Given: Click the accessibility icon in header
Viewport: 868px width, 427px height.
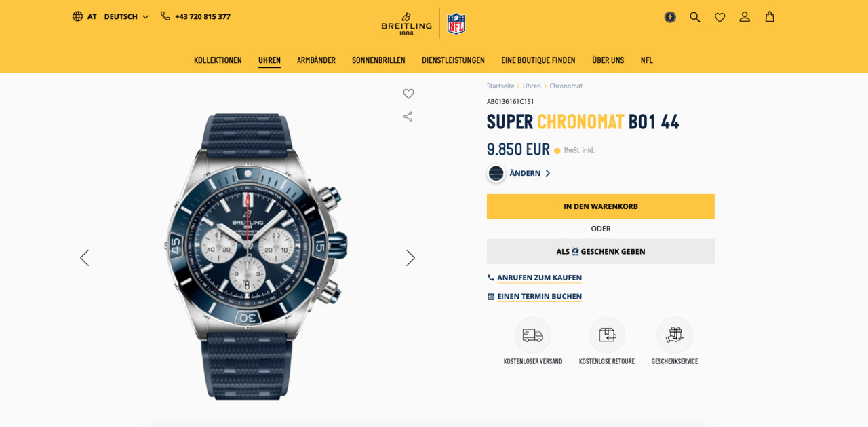Looking at the screenshot, I should tap(670, 17).
